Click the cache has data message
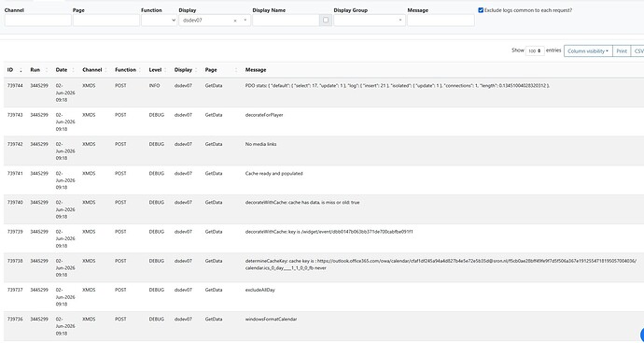This screenshot has height=343, width=644. click(302, 203)
